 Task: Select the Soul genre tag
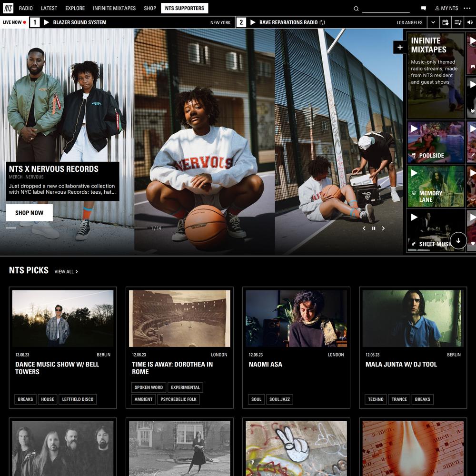click(x=256, y=399)
